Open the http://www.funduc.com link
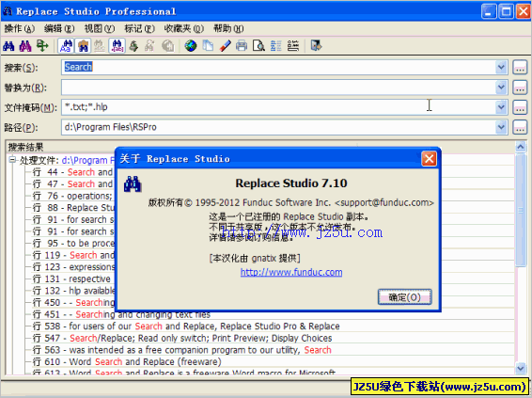The height and width of the screenshot is (398, 532). click(291, 272)
